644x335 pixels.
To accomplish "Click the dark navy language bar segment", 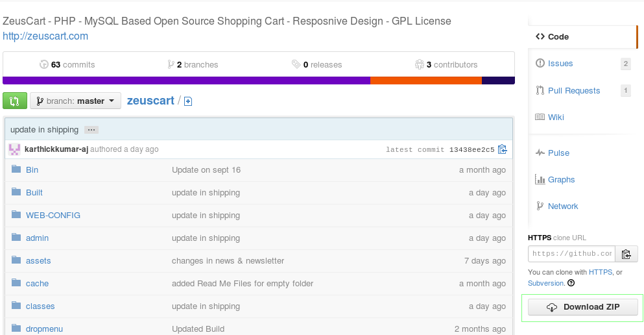I will pyautogui.click(x=498, y=81).
